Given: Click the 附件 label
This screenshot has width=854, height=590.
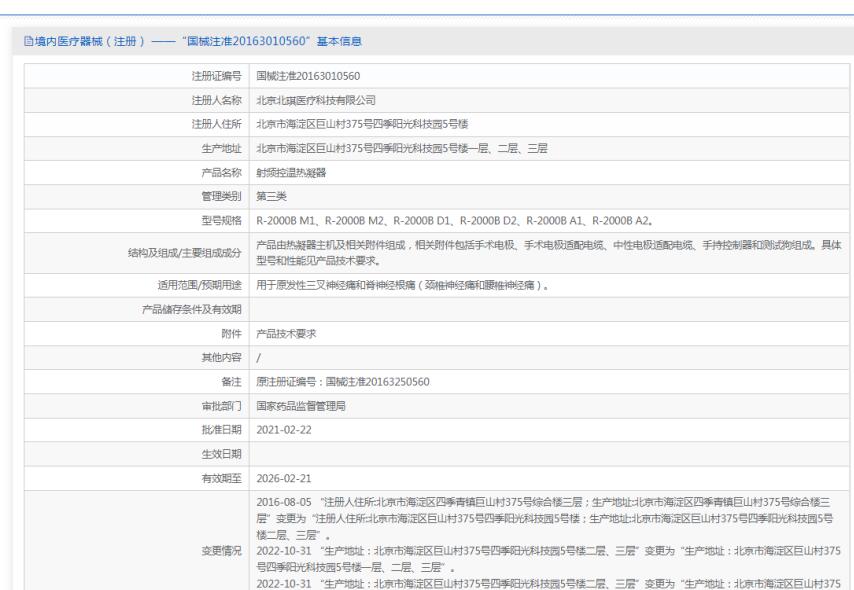Looking at the screenshot, I should tap(231, 333).
